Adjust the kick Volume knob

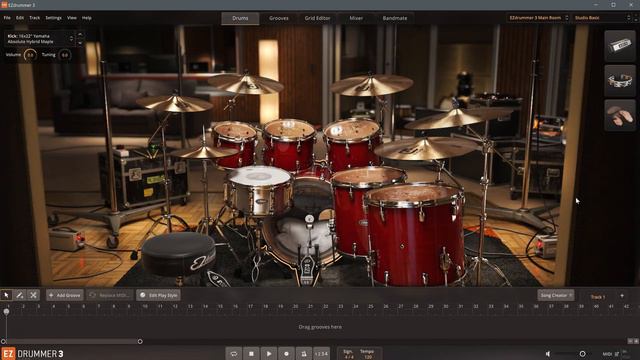[x=30, y=55]
